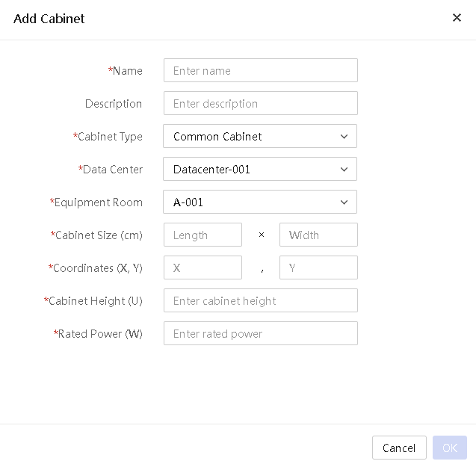Click the Y coordinate input box
Image resolution: width=476 pixels, height=467 pixels.
pyautogui.click(x=318, y=267)
